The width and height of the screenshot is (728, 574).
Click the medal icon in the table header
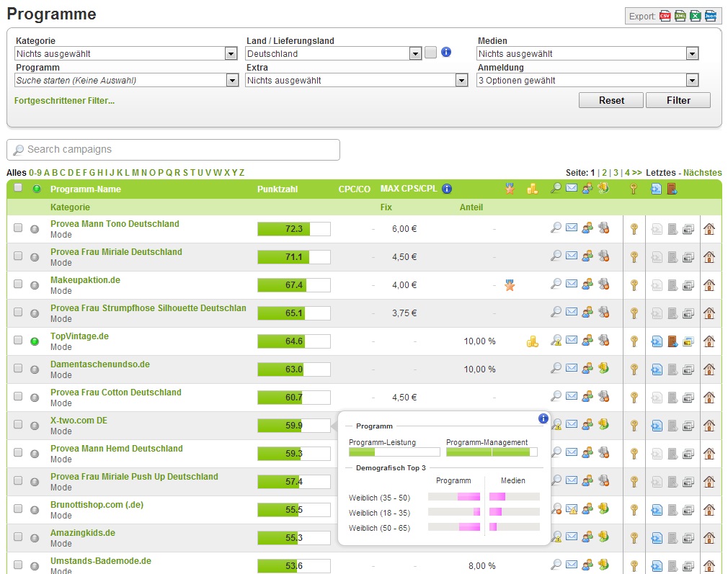510,189
